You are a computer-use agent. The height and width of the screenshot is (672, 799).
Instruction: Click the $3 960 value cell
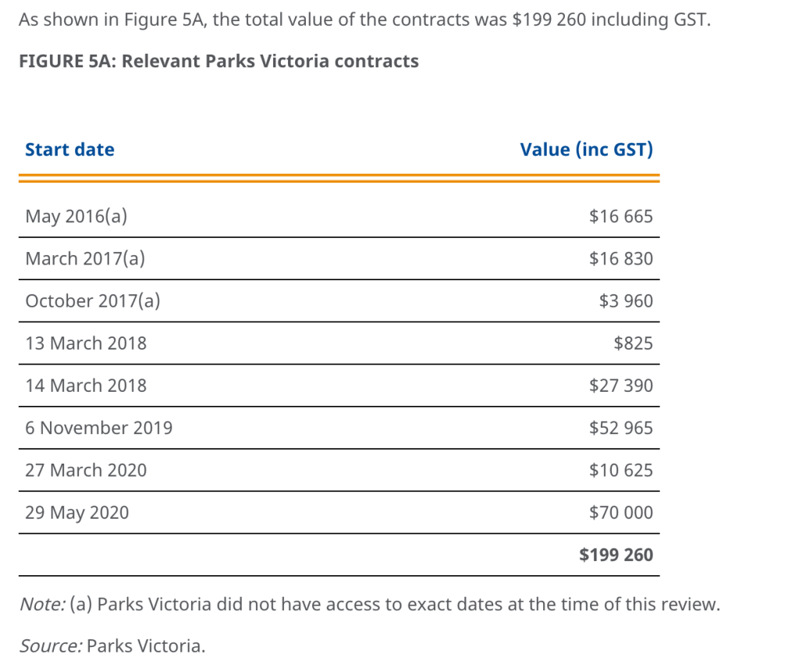tap(626, 300)
